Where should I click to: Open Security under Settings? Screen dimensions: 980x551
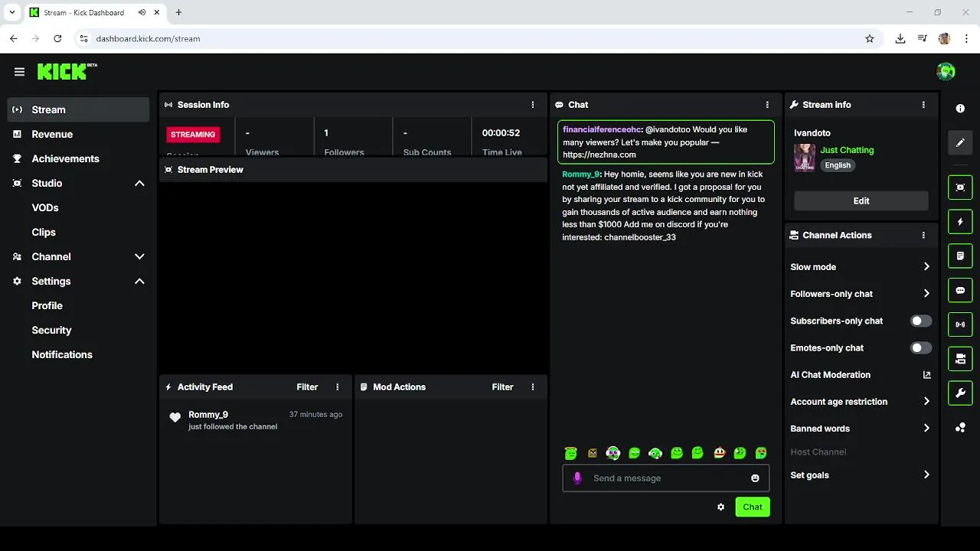(51, 330)
